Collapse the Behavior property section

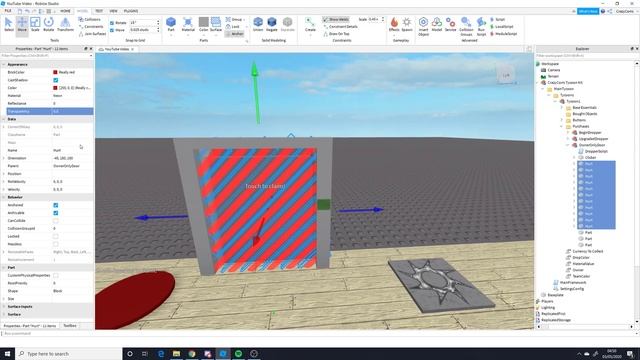4,197
